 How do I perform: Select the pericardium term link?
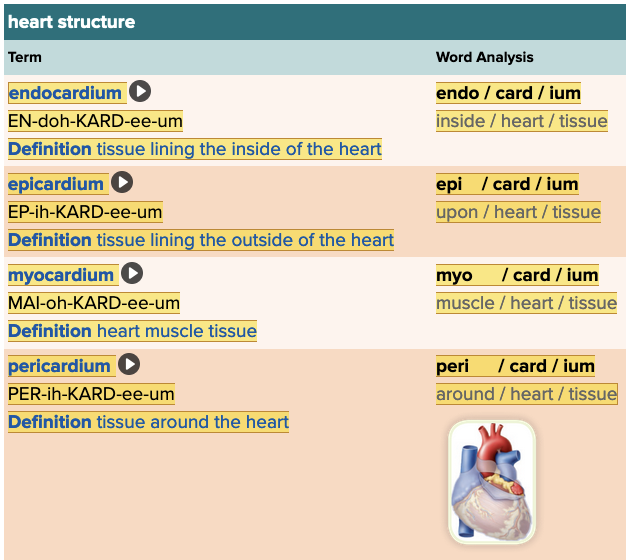(59, 366)
